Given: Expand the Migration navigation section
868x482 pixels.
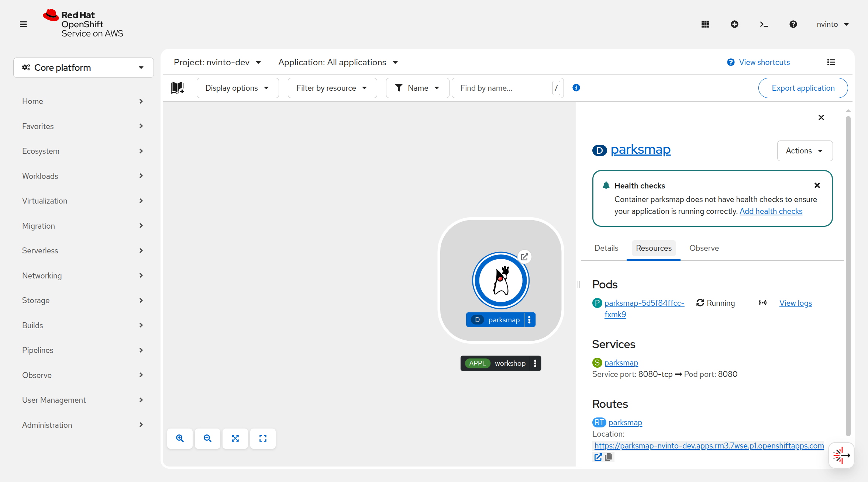Looking at the screenshot, I should coord(83,226).
